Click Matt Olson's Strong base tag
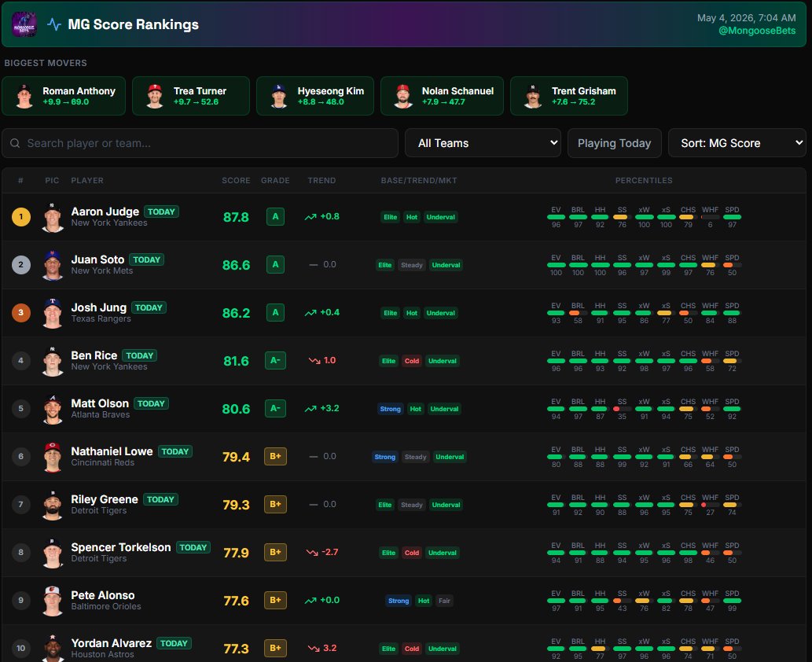812x662 pixels. tap(390, 409)
